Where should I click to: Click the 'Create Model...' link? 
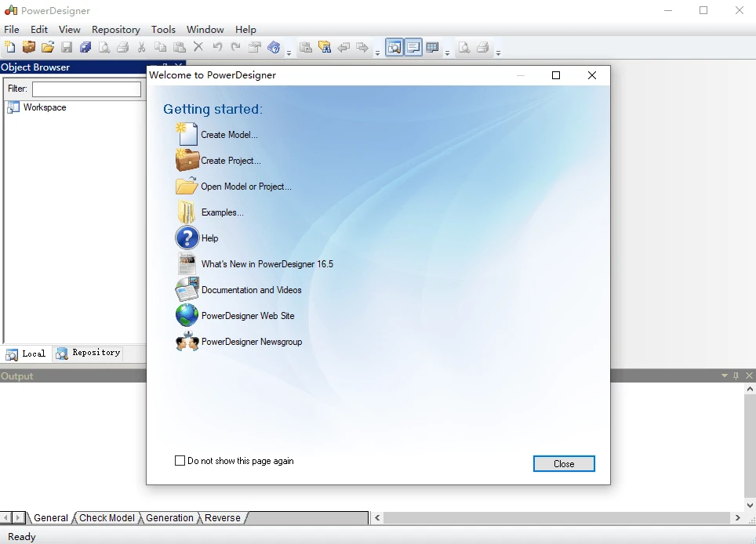(x=229, y=135)
